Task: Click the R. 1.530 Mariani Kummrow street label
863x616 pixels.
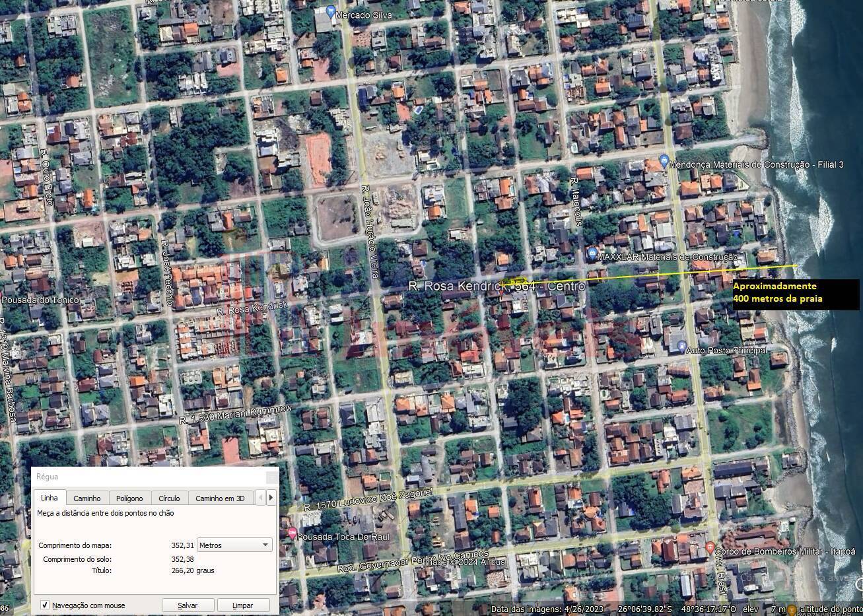Action: (x=235, y=415)
